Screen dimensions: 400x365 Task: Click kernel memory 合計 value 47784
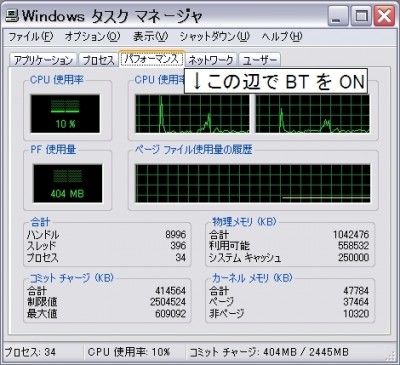pyautogui.click(x=356, y=291)
